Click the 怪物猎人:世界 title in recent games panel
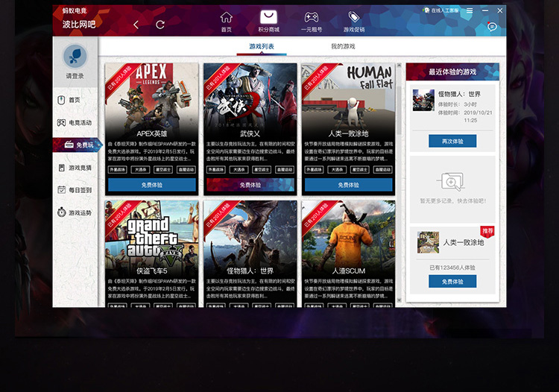The height and width of the screenshot is (392, 559). [x=460, y=94]
